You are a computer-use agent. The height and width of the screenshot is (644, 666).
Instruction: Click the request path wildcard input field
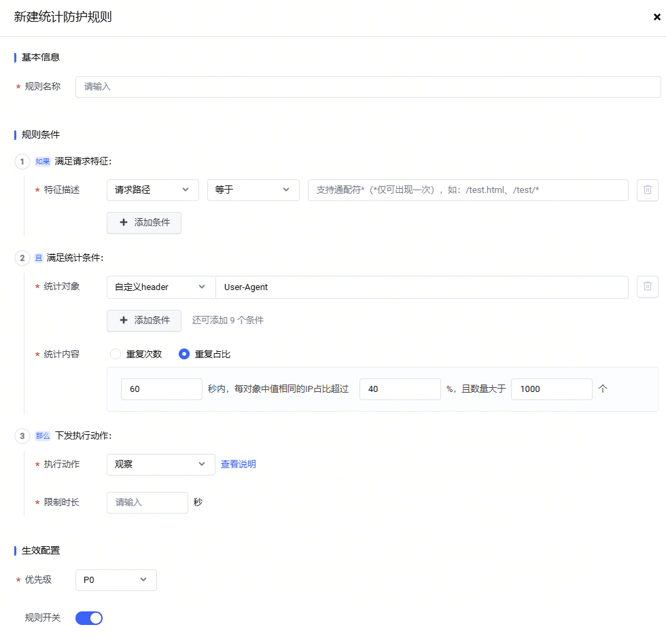click(x=468, y=190)
